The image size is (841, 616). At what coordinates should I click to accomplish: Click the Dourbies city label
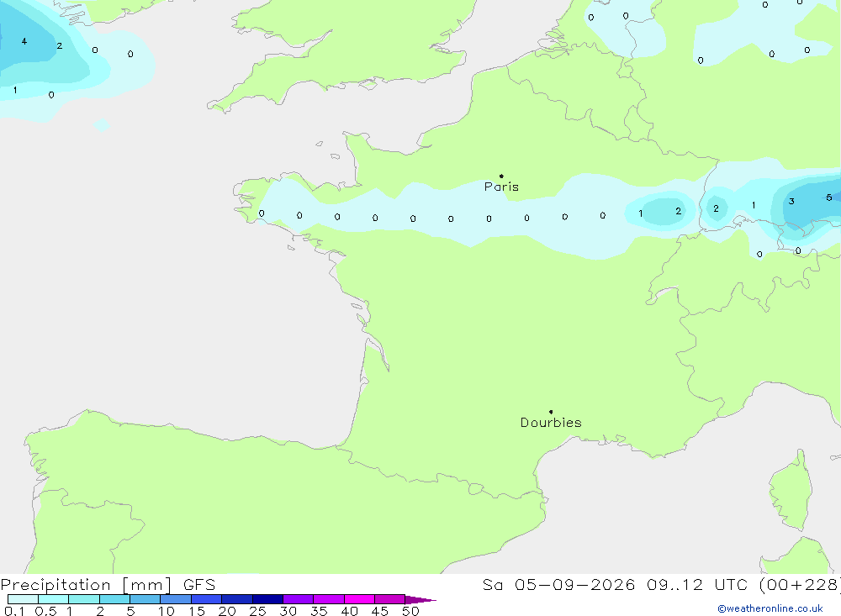(x=551, y=423)
